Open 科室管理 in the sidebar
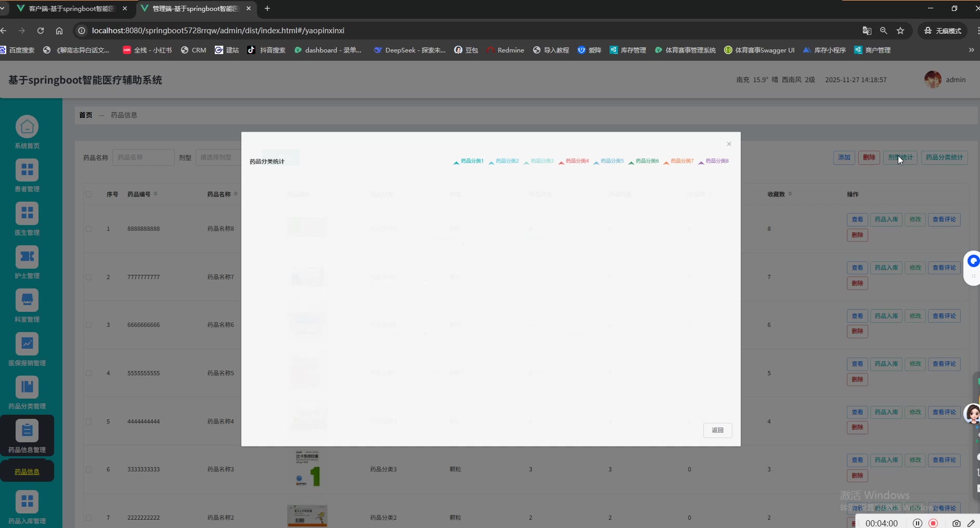 [27, 300]
